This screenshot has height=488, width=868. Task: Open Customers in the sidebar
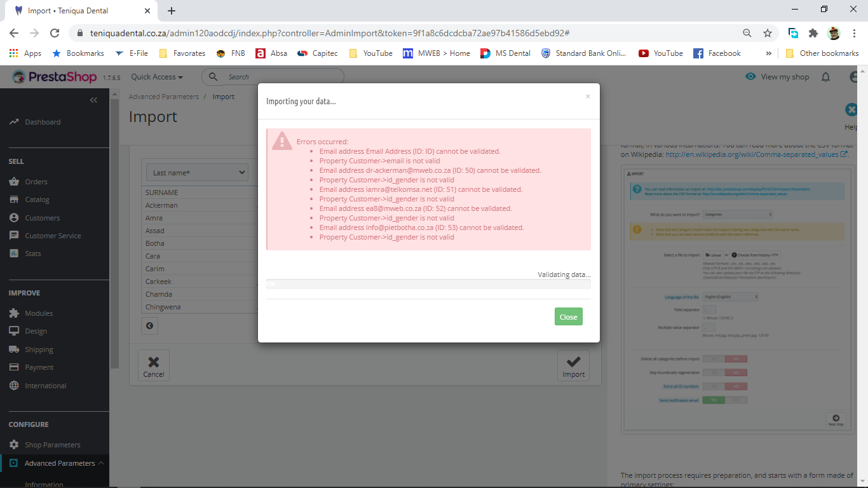42,218
